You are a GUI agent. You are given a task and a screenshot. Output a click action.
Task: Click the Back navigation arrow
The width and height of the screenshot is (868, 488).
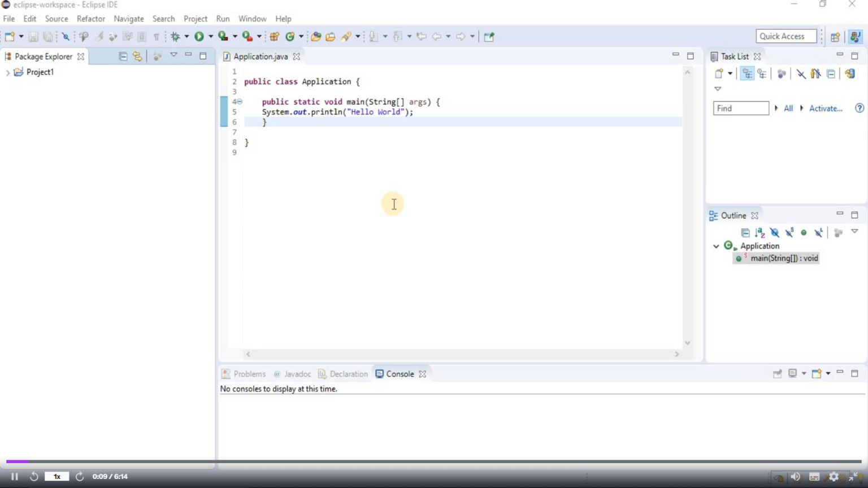[436, 37]
